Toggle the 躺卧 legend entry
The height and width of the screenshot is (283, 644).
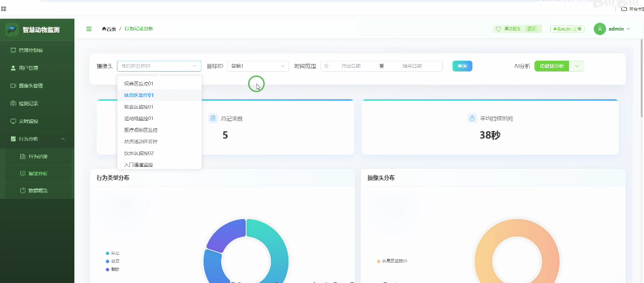click(x=113, y=269)
